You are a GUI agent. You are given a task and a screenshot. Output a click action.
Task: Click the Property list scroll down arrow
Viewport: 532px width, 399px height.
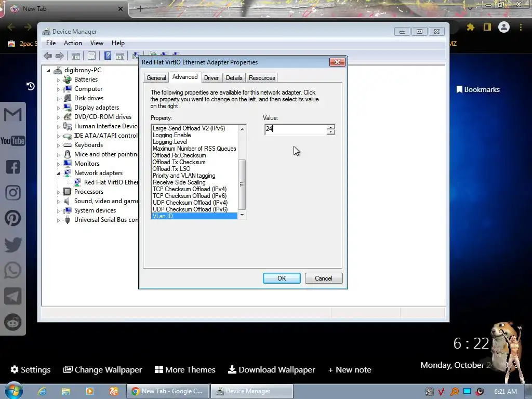pos(242,215)
